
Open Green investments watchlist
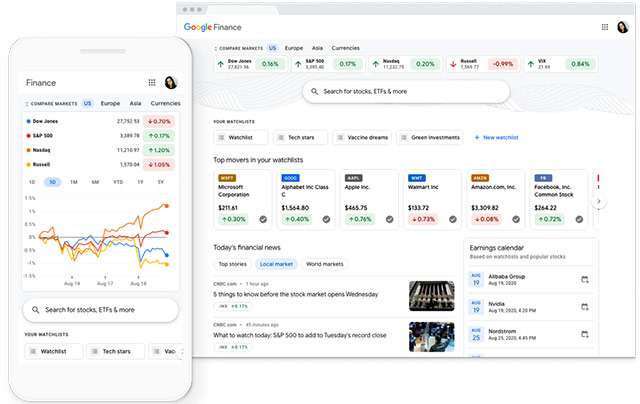coord(430,138)
